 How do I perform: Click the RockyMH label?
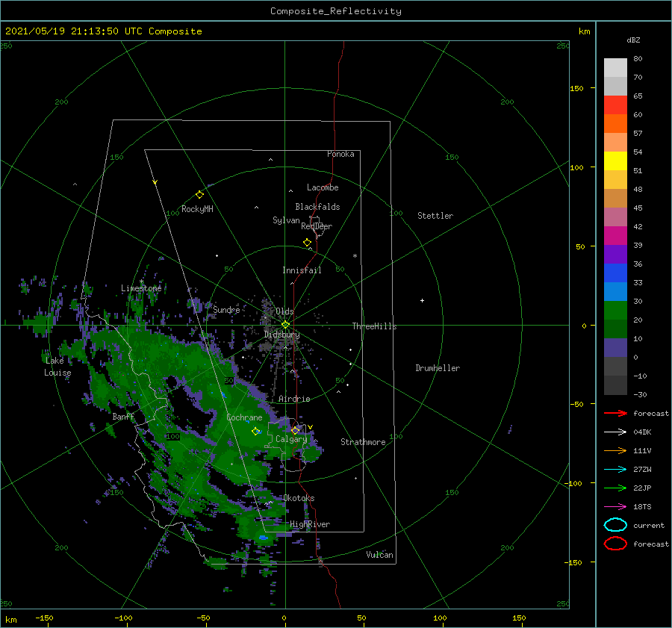[x=197, y=209]
